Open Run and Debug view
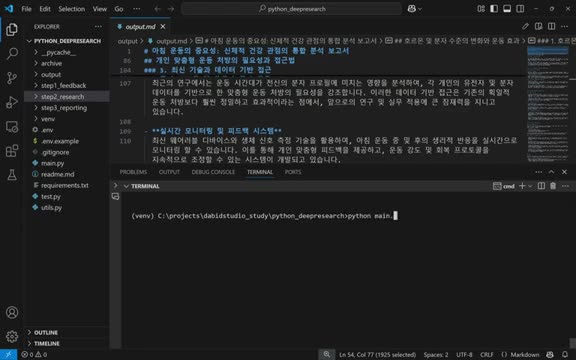Screen dimensions: 576x360 [12, 102]
